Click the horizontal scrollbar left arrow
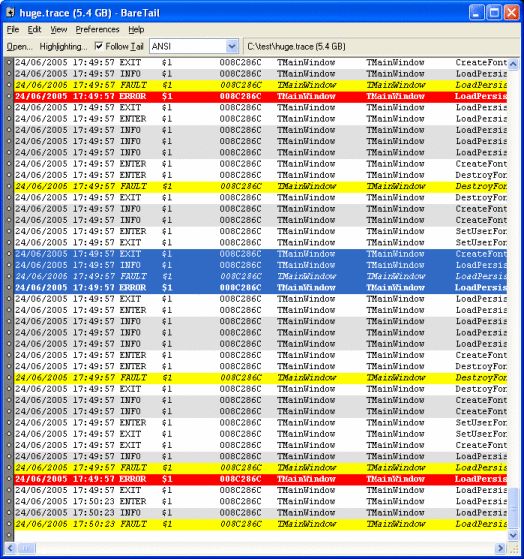 10,548
